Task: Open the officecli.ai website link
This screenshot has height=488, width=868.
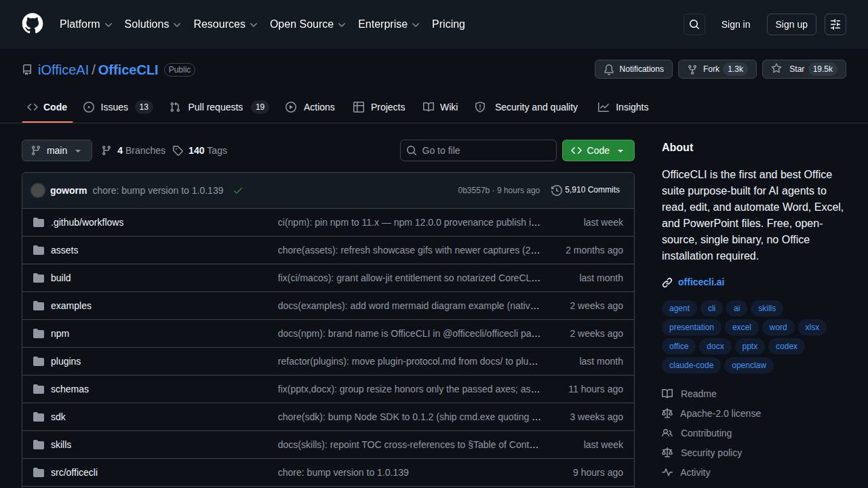Action: pyautogui.click(x=701, y=283)
